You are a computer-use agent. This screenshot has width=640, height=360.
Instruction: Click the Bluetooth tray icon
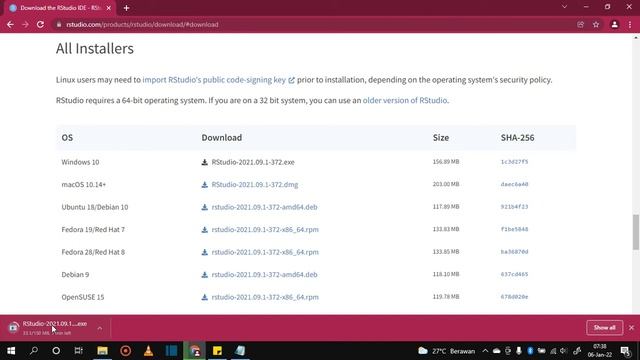tap(530, 351)
